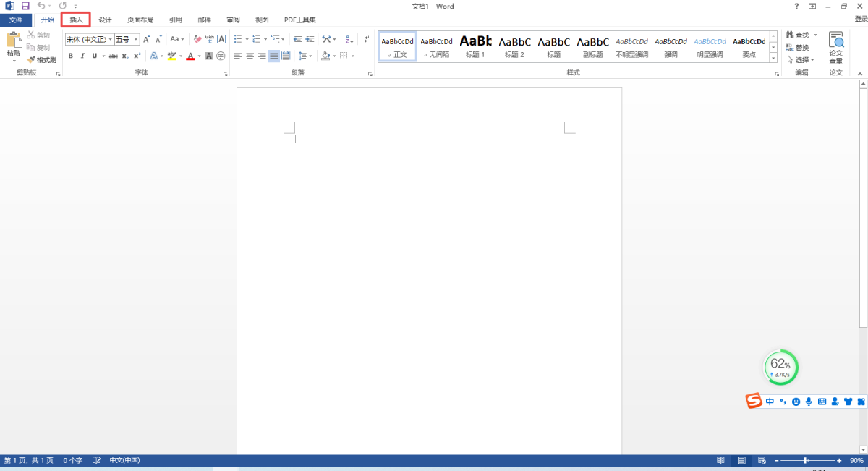Click the Sort A-Z icon
The height and width of the screenshot is (471, 868).
coord(349,39)
